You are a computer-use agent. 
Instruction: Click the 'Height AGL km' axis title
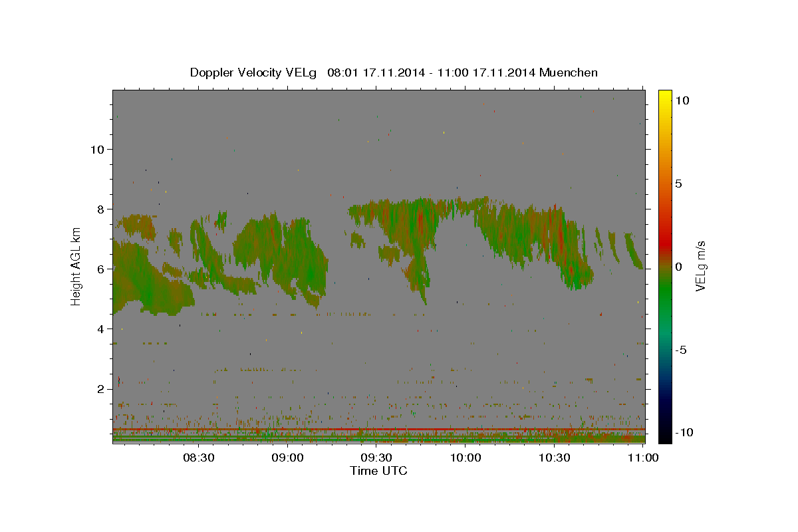pyautogui.click(x=76, y=267)
